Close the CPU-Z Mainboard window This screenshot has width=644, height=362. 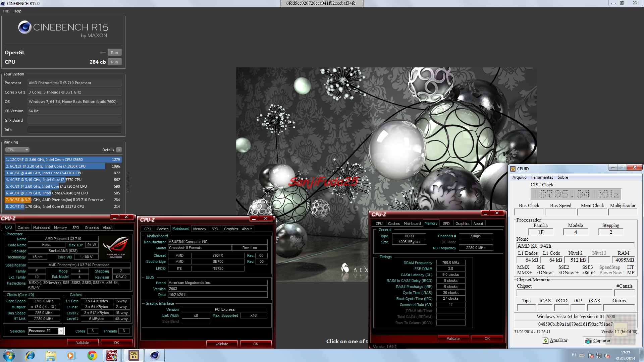point(265,219)
